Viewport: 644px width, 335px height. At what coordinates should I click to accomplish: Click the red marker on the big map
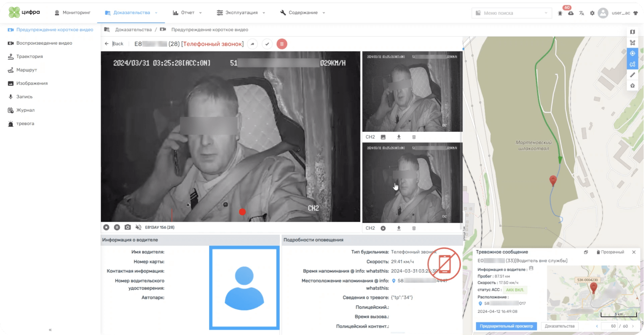click(x=553, y=180)
